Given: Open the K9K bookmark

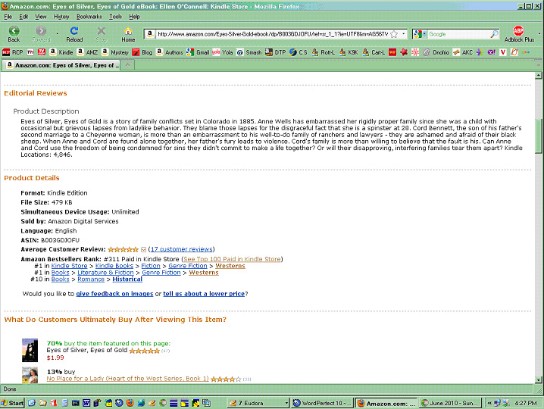Looking at the screenshot, I should [349, 52].
